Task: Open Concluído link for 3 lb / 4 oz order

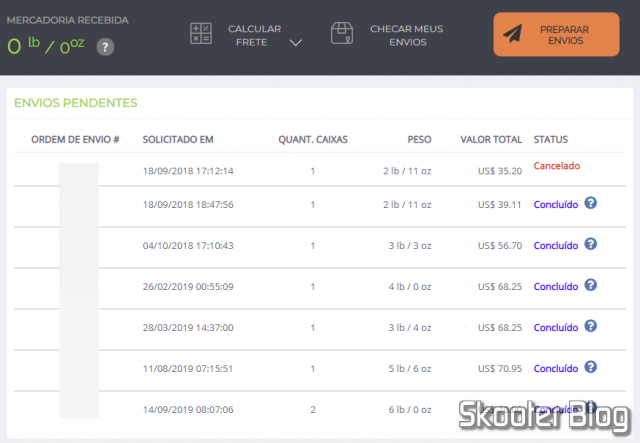Action: coord(556,328)
